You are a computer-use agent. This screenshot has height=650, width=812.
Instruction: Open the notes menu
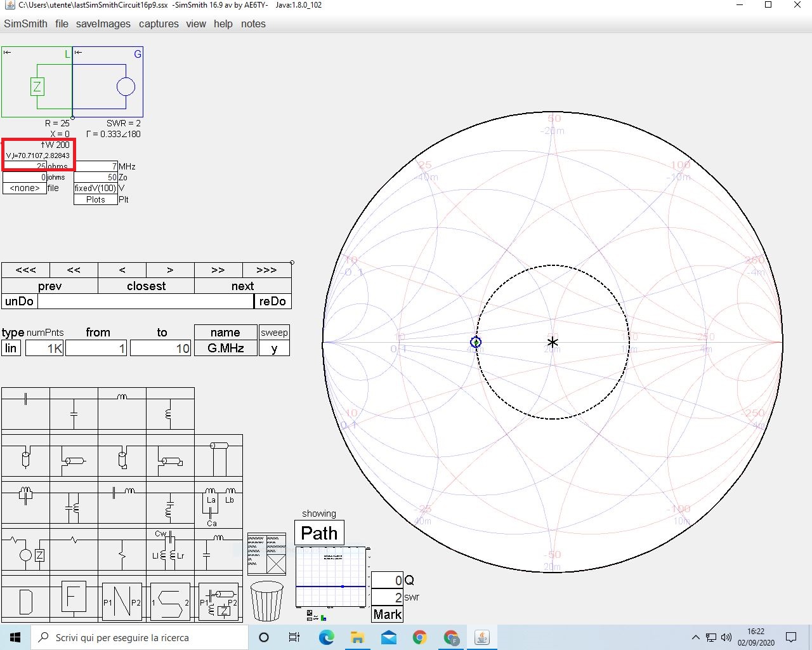point(253,23)
